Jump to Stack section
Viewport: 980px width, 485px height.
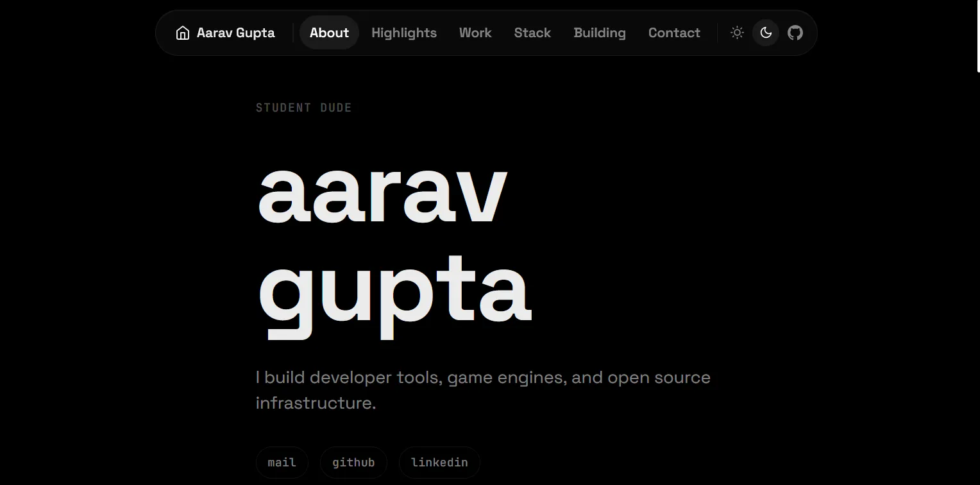point(532,33)
